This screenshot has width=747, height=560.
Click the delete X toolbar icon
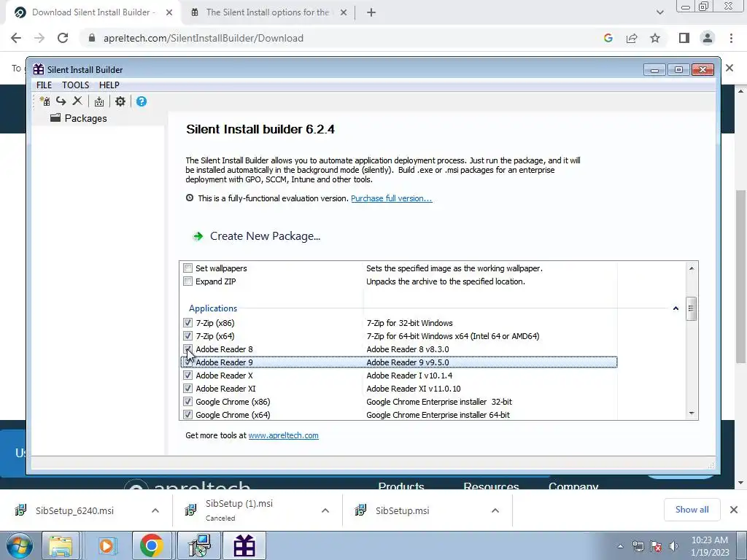click(77, 101)
